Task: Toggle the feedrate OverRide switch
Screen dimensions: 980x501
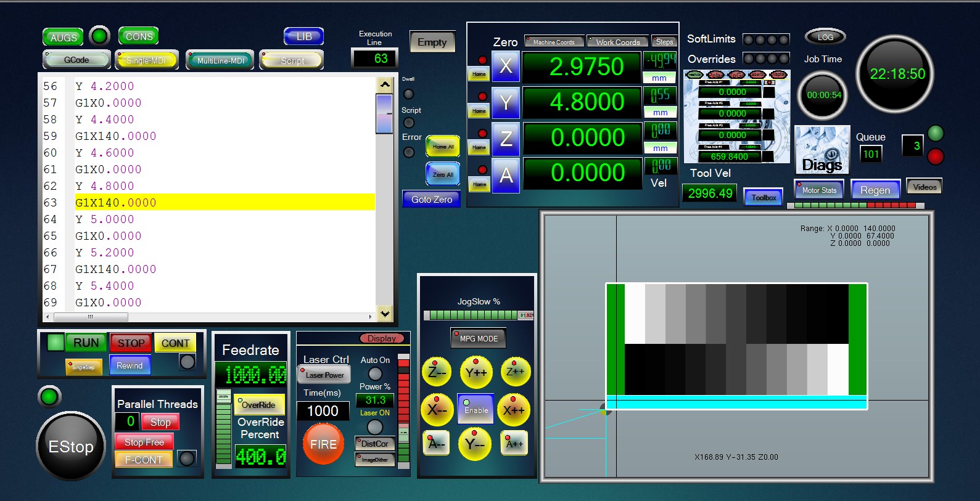Action: (x=259, y=405)
